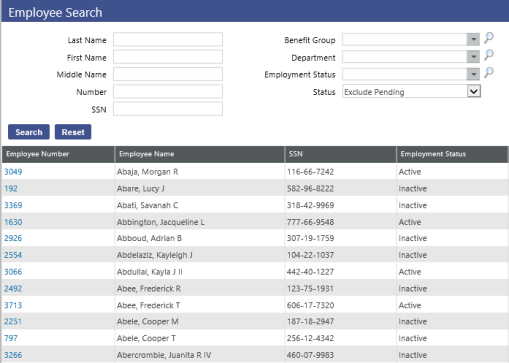Click the Reset button
The height and width of the screenshot is (363, 509).
73,132
